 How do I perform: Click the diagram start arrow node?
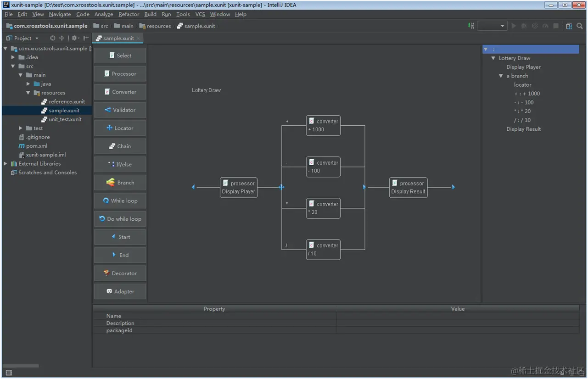tap(193, 187)
